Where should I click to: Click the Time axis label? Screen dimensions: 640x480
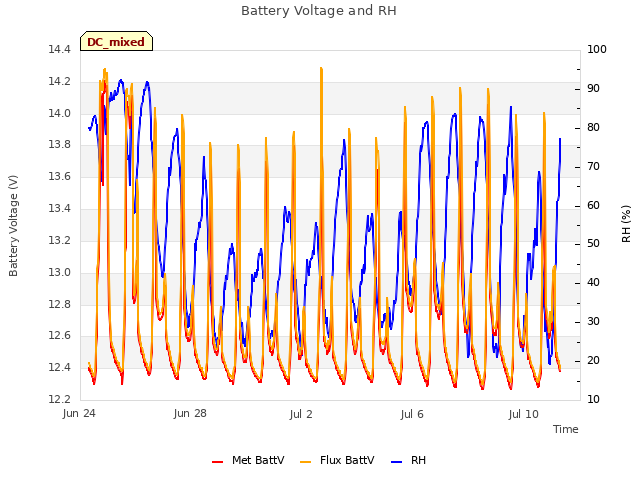click(x=566, y=429)
